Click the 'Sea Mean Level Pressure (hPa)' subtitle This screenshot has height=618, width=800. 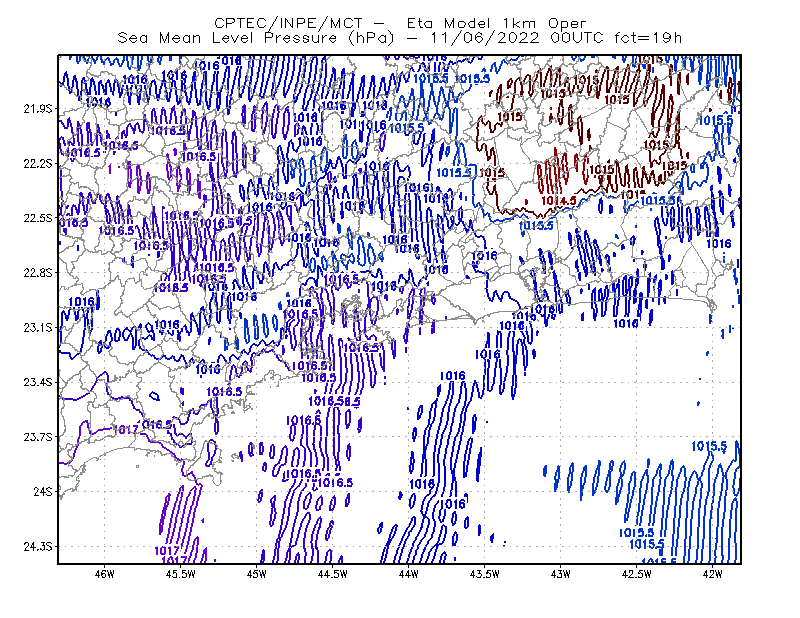pyautogui.click(x=256, y=38)
